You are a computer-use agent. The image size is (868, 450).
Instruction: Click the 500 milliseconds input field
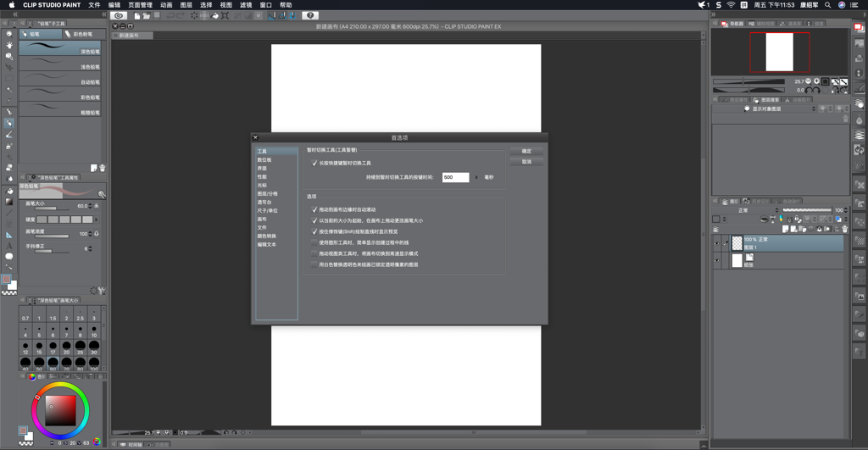454,178
